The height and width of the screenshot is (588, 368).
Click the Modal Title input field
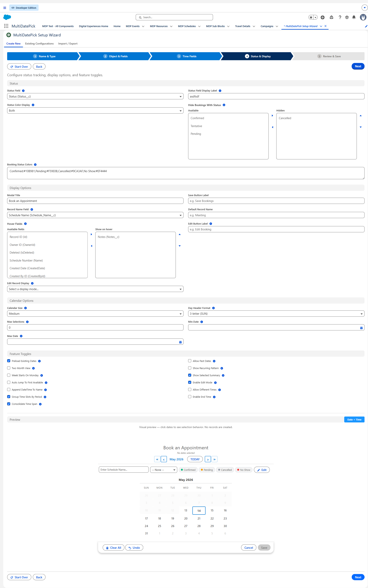pyautogui.click(x=95, y=201)
